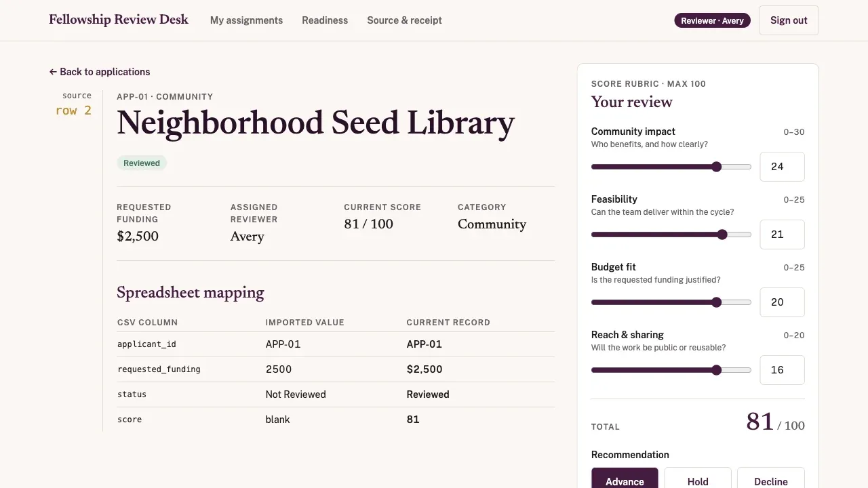Screen dimensions: 868x488
Task: Select the Advance recommendation
Action: (x=625, y=479)
